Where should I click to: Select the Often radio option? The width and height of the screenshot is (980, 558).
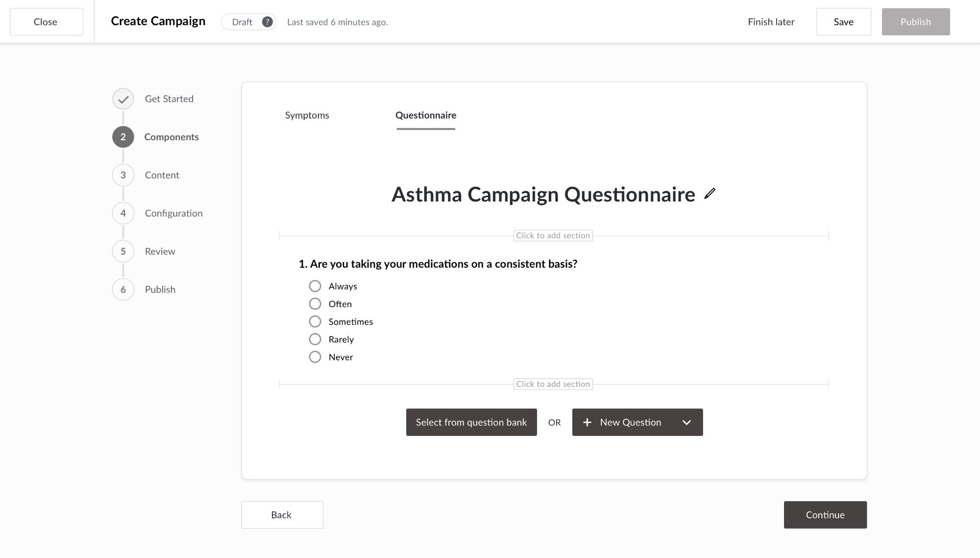[x=315, y=304]
